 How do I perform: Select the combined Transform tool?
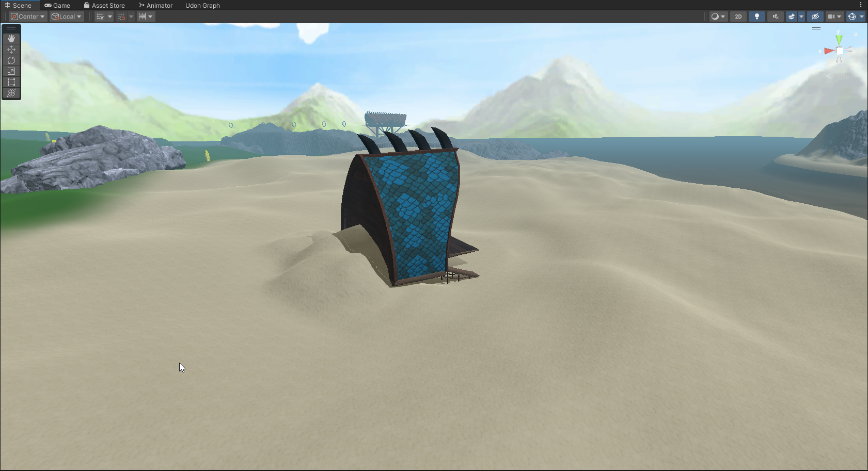[x=11, y=93]
